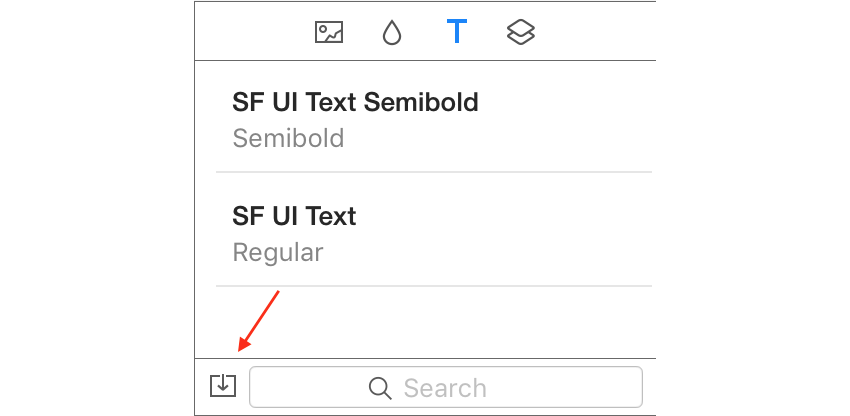This screenshot has width=850, height=416.
Task: Click the blank tab bar area right of Layers icon
Action: pos(596,31)
